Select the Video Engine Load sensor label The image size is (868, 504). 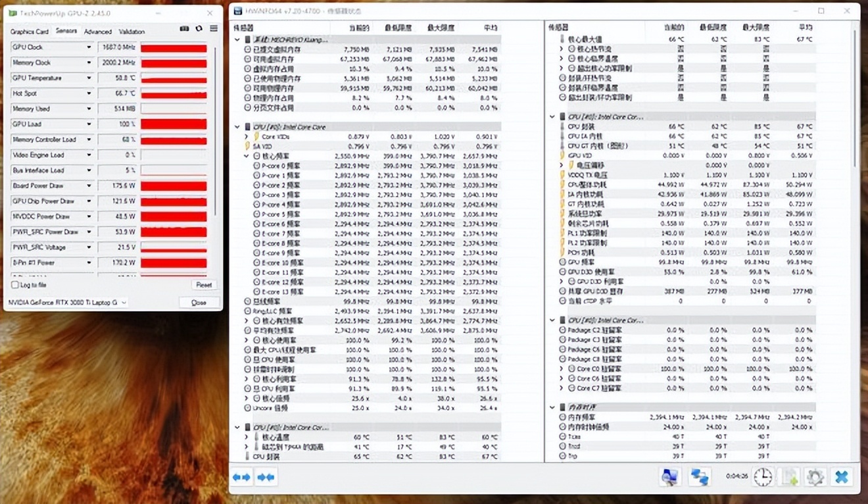(x=37, y=155)
